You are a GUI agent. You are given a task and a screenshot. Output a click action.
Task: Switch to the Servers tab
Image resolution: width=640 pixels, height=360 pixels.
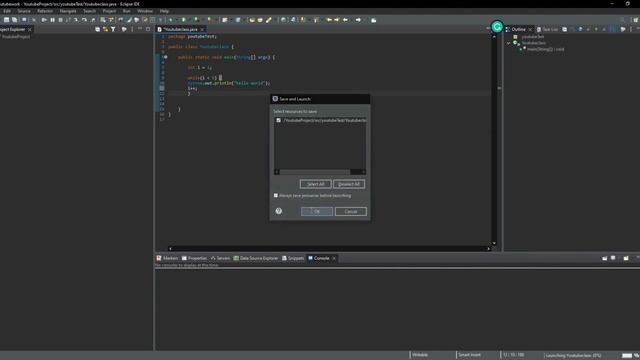[220, 258]
